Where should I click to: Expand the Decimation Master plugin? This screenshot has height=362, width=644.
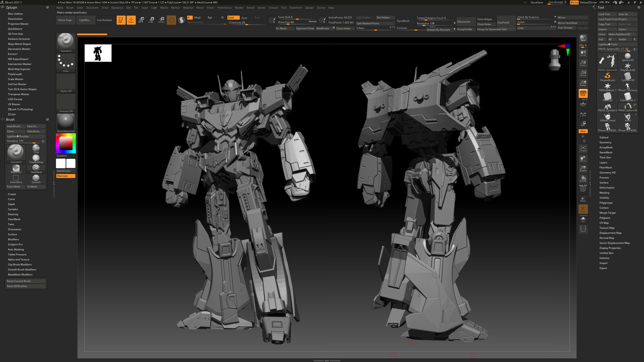pos(19,49)
